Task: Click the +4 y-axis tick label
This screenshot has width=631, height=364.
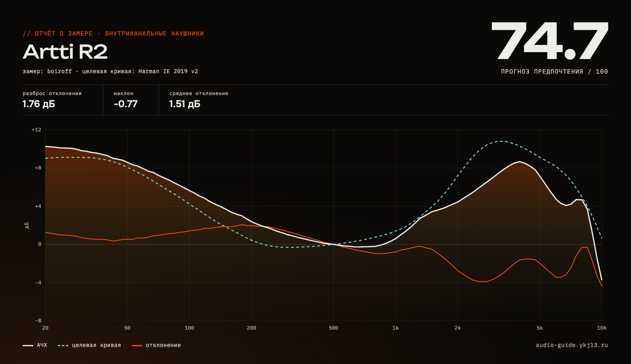Action: tap(38, 206)
